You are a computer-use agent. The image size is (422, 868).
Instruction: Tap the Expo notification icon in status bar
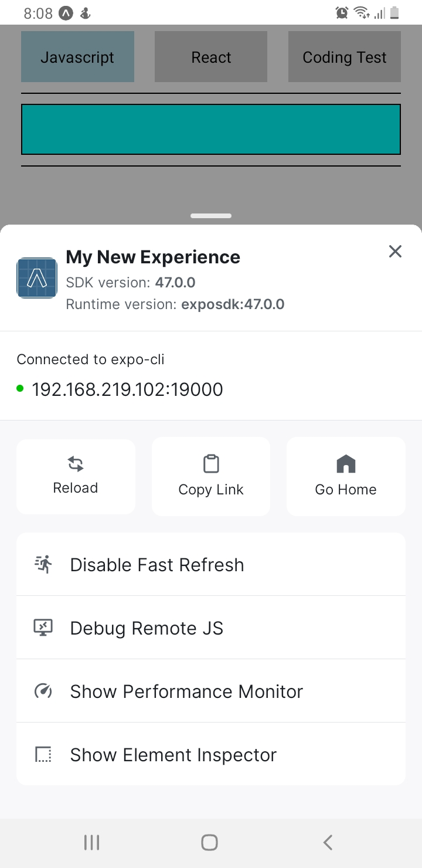point(66,13)
